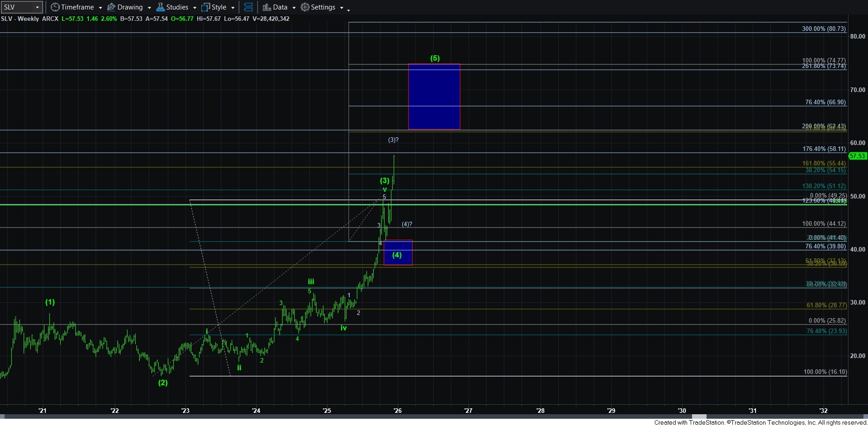Click the Data bar chart icon
This screenshot has height=426, width=868.
tap(267, 7)
